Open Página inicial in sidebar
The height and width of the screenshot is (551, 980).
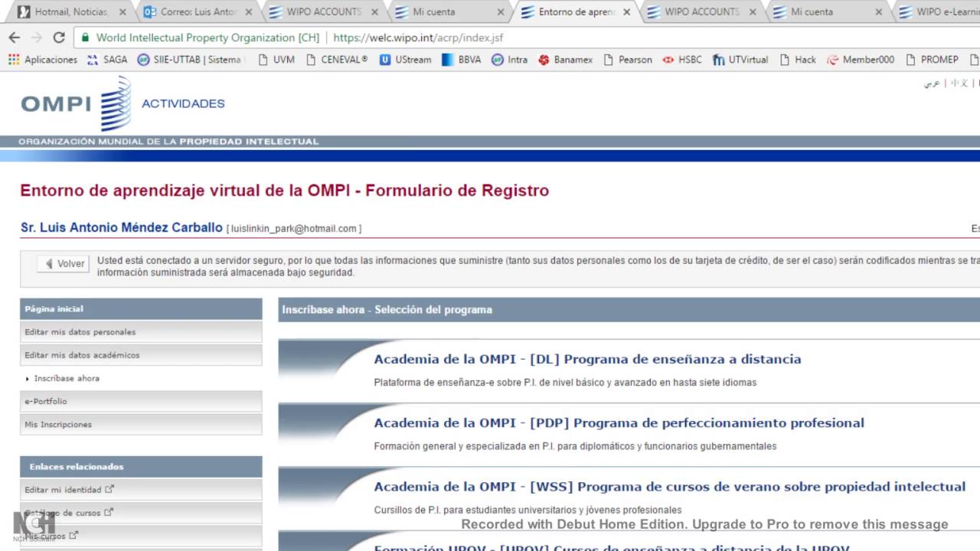pos(141,309)
